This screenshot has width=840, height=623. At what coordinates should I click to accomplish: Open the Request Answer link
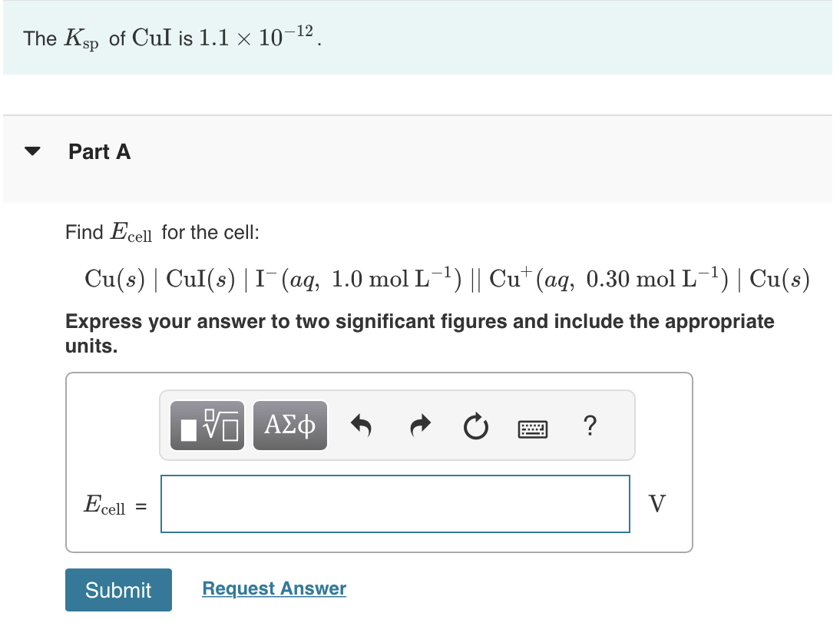click(x=273, y=588)
